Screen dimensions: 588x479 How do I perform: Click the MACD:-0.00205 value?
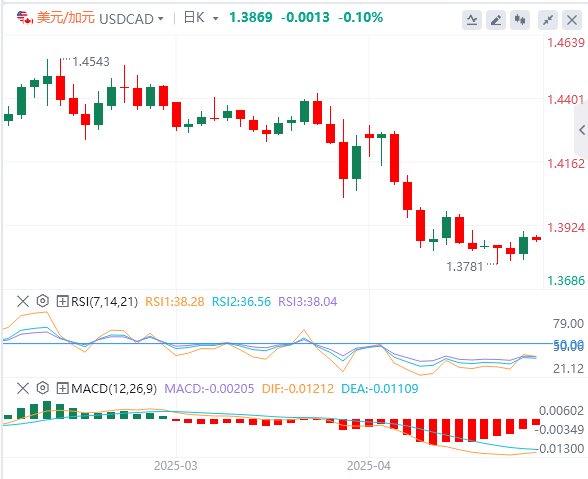(x=209, y=389)
